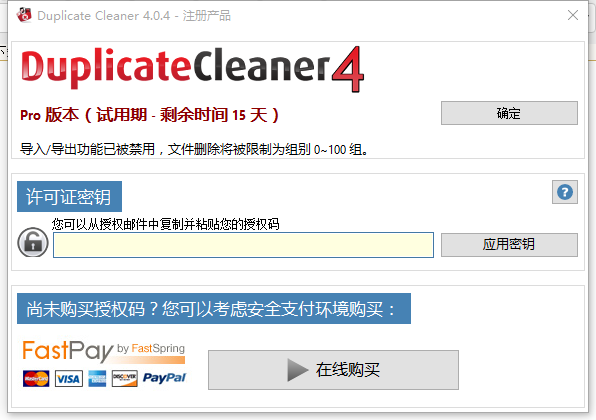Click the PayPal logo

(x=164, y=378)
